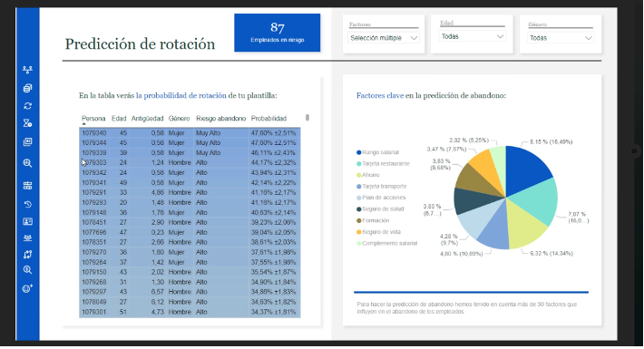Sort table by Probabilidad column header
This screenshot has height=349, width=644.
point(268,118)
